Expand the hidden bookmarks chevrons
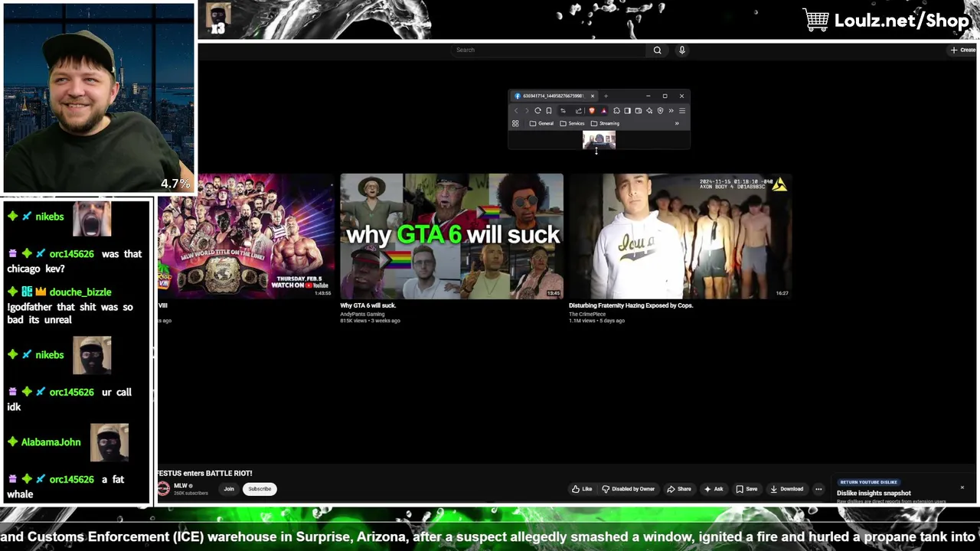Image resolution: width=980 pixels, height=551 pixels. click(x=677, y=123)
